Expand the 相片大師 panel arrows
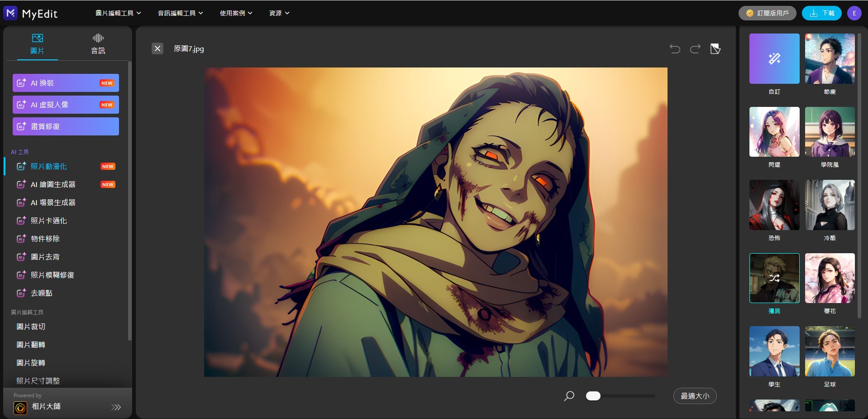Viewport: 868px width, 419px height. [x=116, y=407]
